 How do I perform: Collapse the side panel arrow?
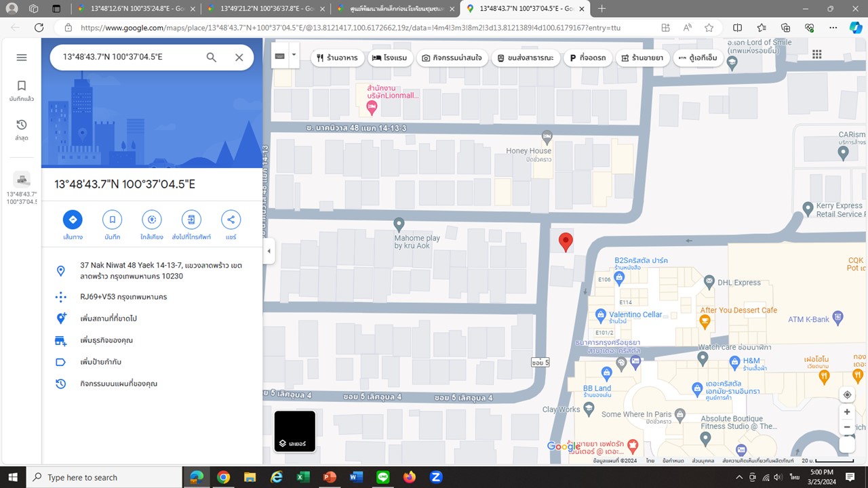[269, 251]
